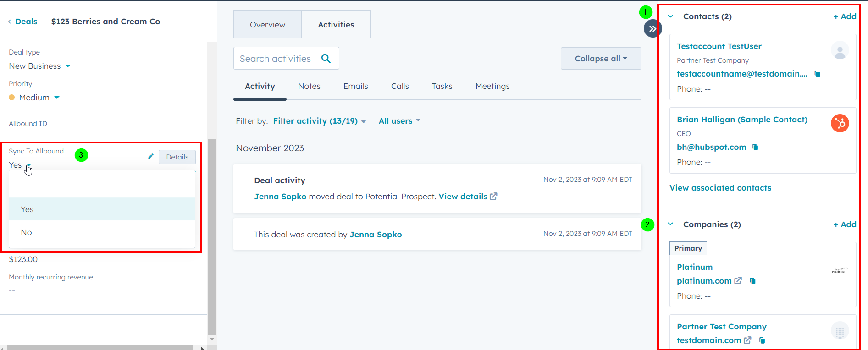Edit the Sync To Allbound property pencil
This screenshot has height=350, width=868.
coord(150,156)
